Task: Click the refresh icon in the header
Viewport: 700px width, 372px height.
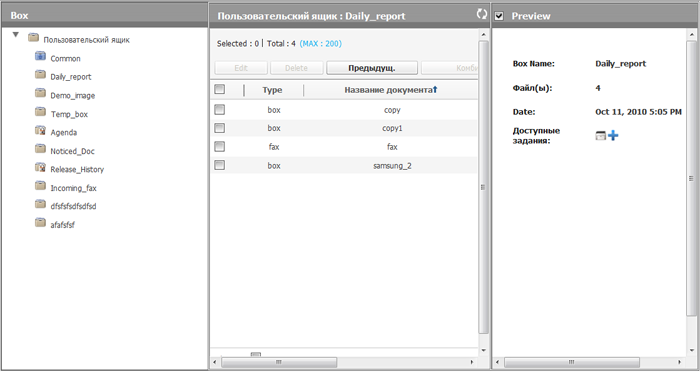Action: click(481, 14)
